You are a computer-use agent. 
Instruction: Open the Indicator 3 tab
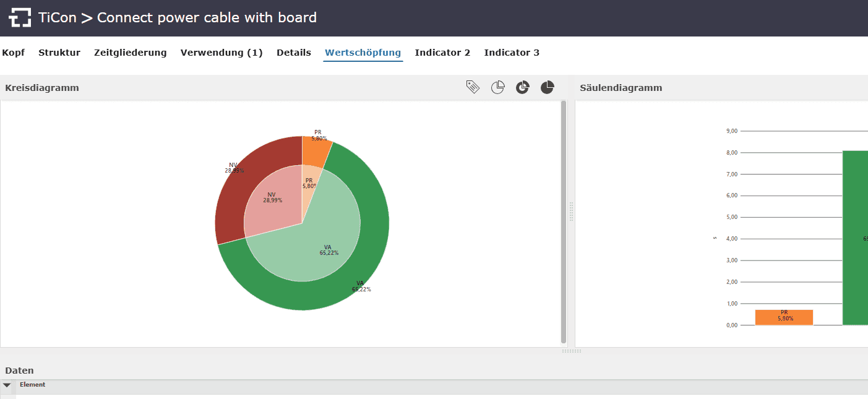pos(512,53)
